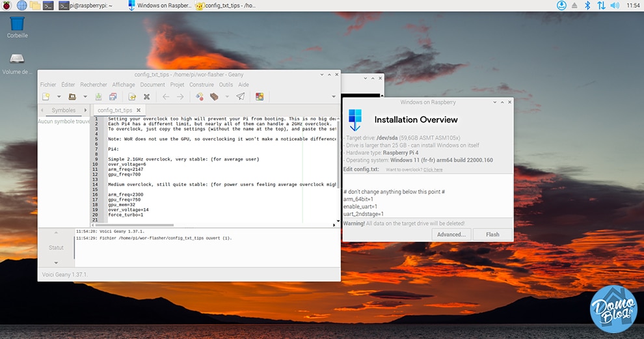Click the Advanced... button
This screenshot has height=339, width=644.
click(451, 235)
